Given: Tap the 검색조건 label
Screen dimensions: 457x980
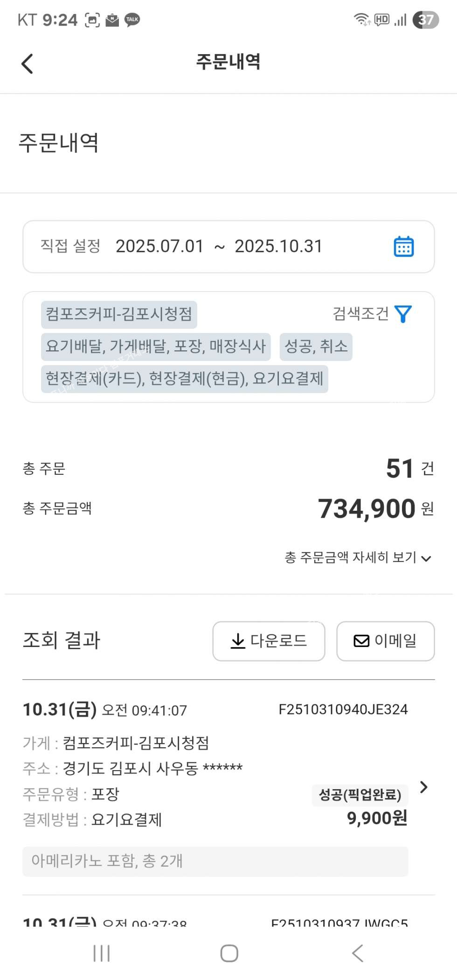Looking at the screenshot, I should click(360, 314).
